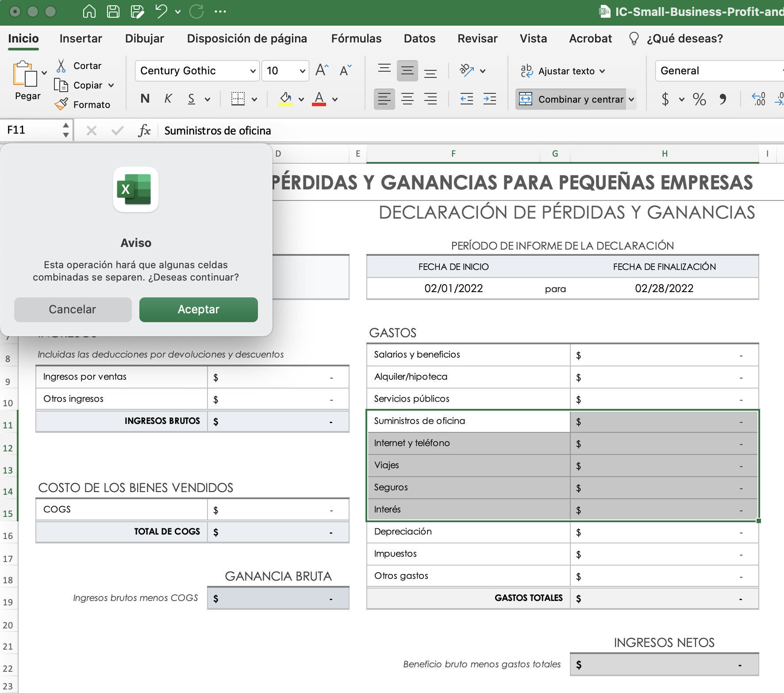The width and height of the screenshot is (784, 693).
Task: Click Combinar y centrar button
Action: [571, 99]
